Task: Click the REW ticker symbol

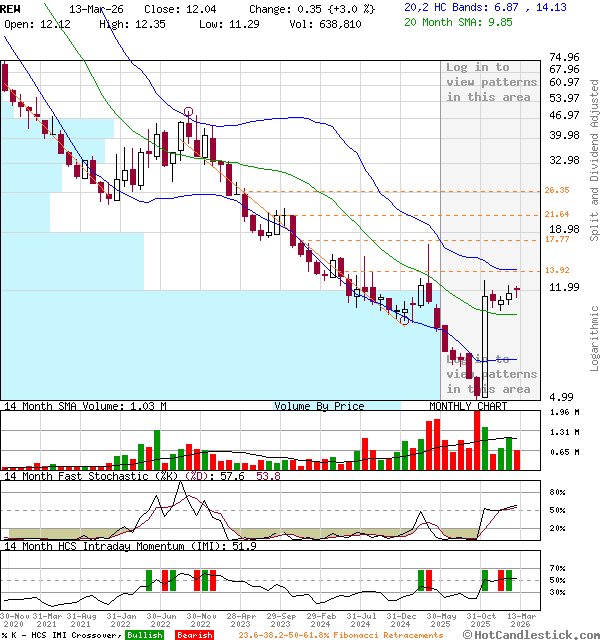Action: coord(11,7)
